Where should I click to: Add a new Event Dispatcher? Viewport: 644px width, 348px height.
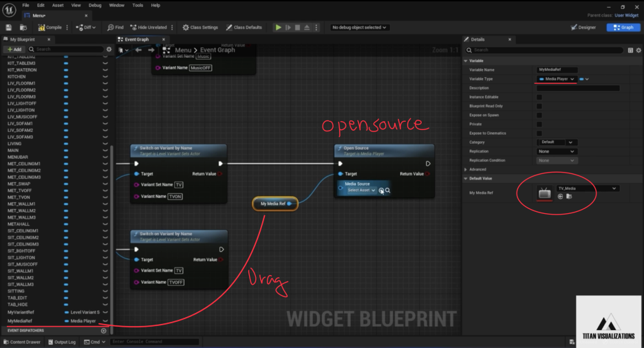(103, 330)
